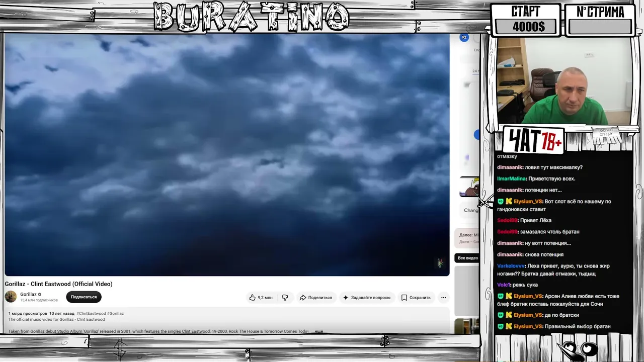Save the video with Сохранить

416,298
